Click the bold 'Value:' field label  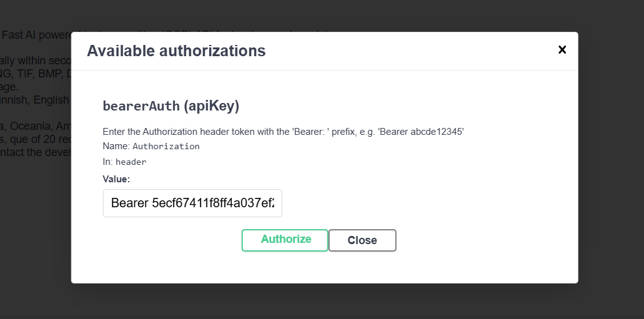[116, 179]
